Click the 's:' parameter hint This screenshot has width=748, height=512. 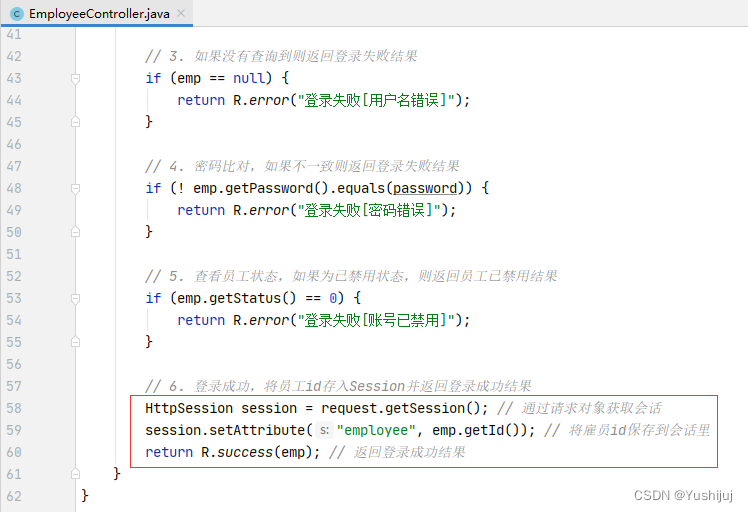[x=324, y=430]
